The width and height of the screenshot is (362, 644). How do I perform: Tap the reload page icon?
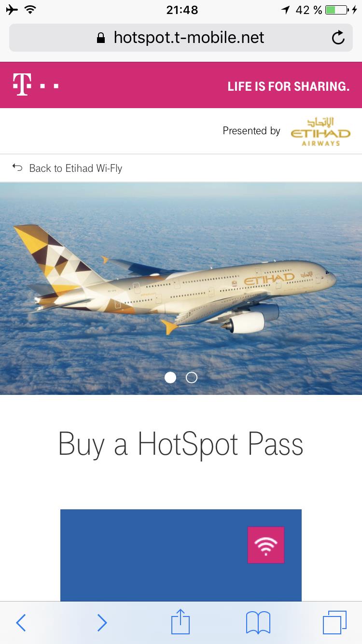click(338, 38)
